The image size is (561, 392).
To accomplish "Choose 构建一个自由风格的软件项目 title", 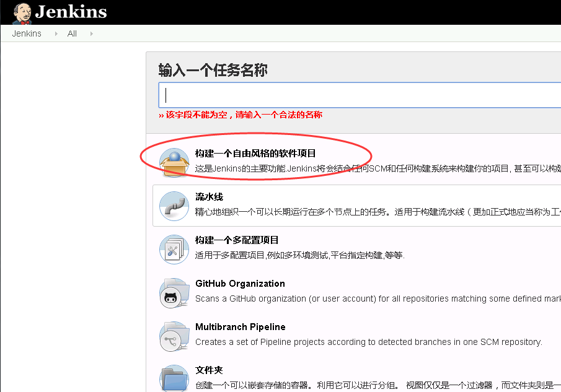I will 255,154.
